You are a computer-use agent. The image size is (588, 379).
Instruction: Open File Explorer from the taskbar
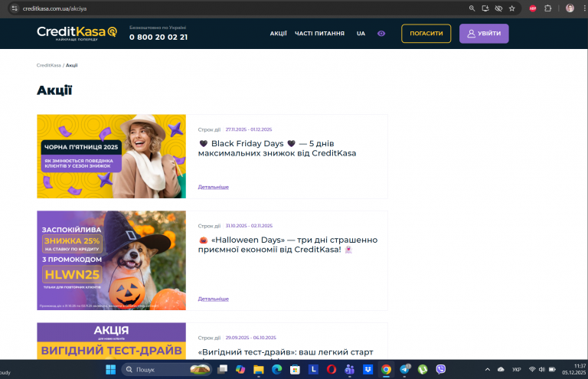coord(258,370)
